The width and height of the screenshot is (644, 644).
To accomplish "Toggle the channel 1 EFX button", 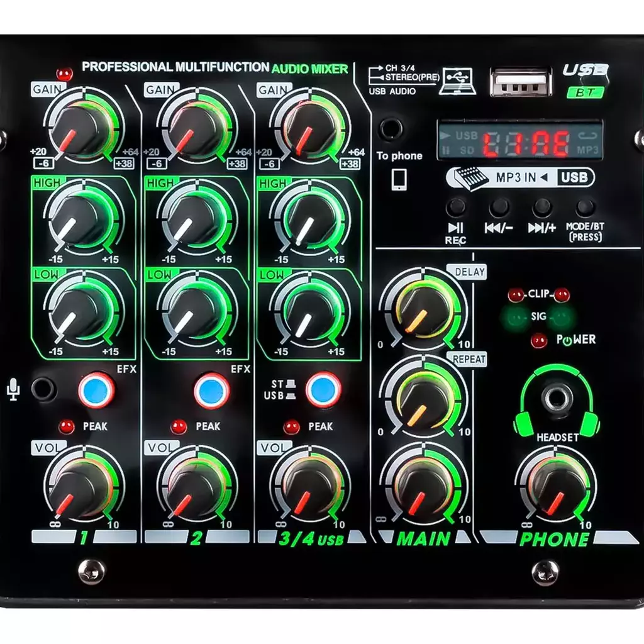I will 97,390.
